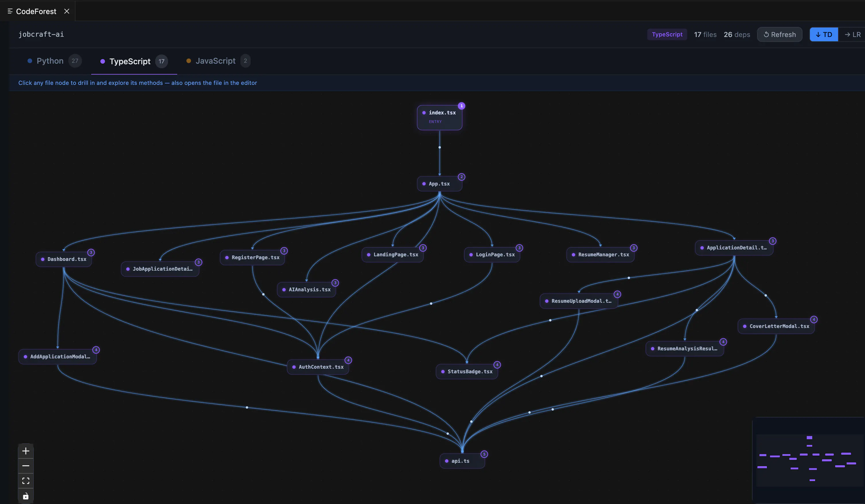Open the CodeForest tab list icon

tap(10, 11)
